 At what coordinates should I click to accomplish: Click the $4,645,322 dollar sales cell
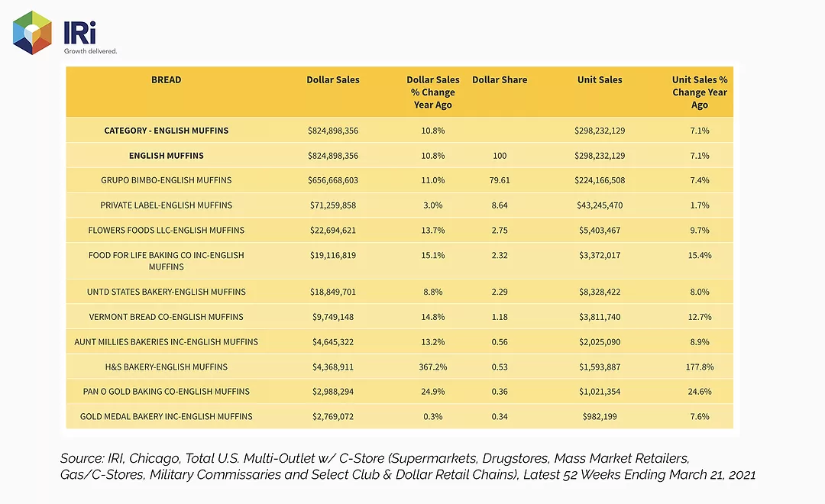click(x=333, y=342)
